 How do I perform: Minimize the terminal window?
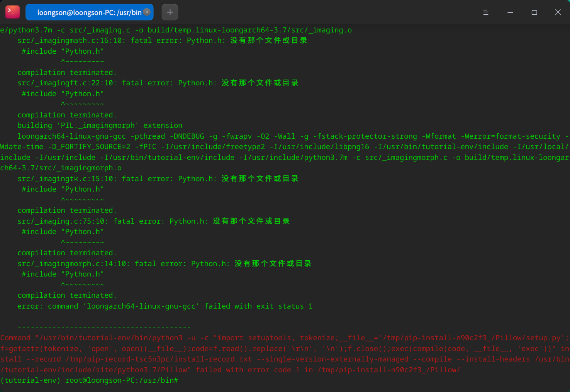click(510, 12)
